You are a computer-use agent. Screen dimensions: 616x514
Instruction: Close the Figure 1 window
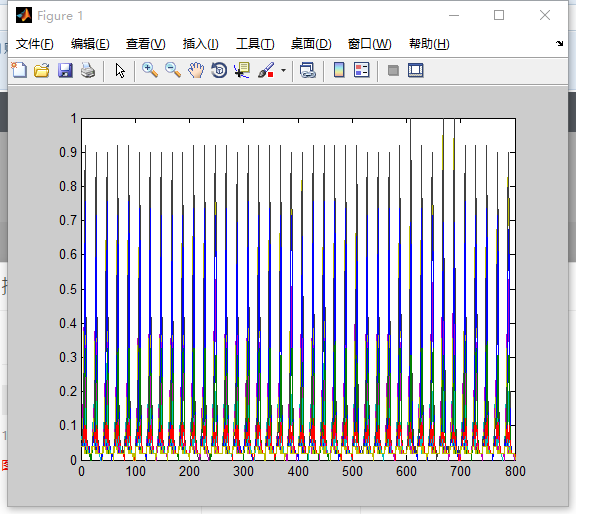[x=544, y=15]
